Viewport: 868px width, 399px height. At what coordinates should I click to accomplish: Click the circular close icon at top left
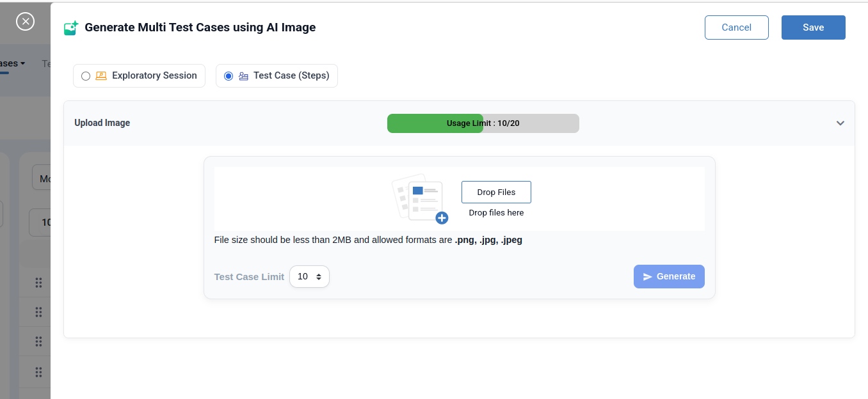[x=25, y=21]
